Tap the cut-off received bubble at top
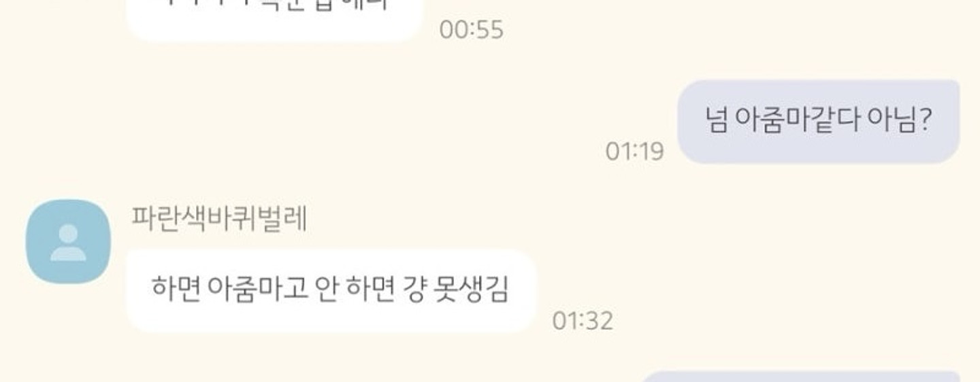The width and height of the screenshot is (980, 382). pyautogui.click(x=274, y=20)
